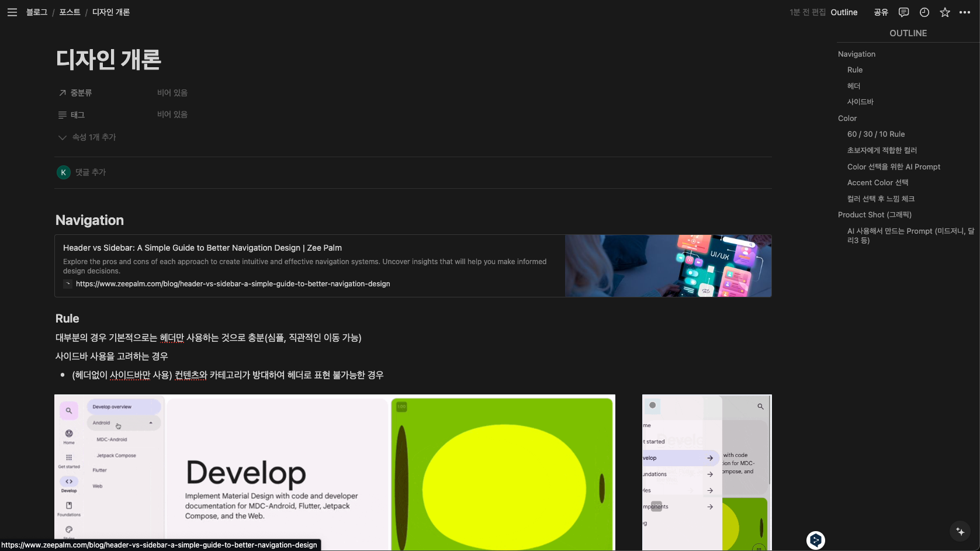The image size is (980, 551).
Task: Click the 태그 property text icon
Action: point(63,115)
